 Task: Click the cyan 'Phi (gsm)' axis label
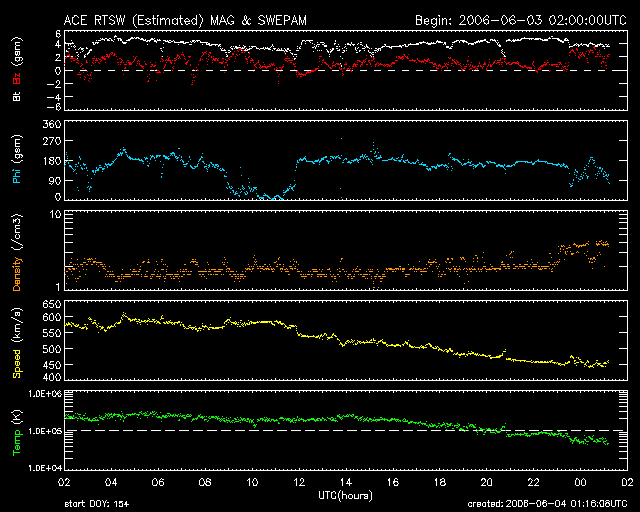point(17,159)
